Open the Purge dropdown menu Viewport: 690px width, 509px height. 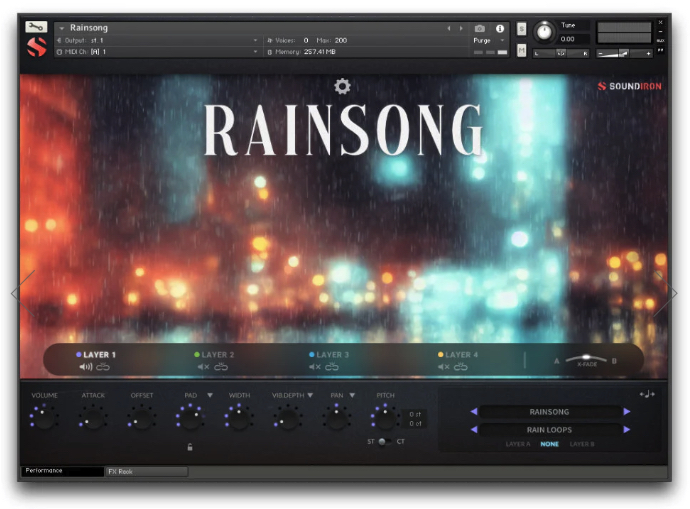(x=488, y=40)
